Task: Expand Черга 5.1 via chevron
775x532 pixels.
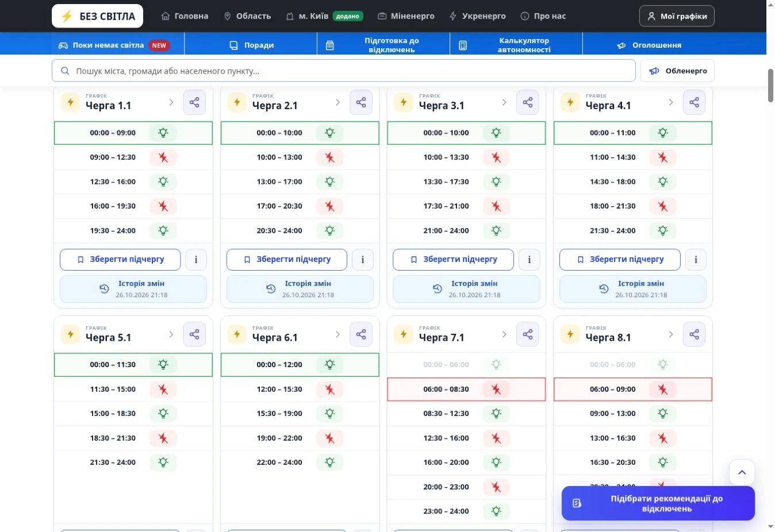Action: click(171, 334)
